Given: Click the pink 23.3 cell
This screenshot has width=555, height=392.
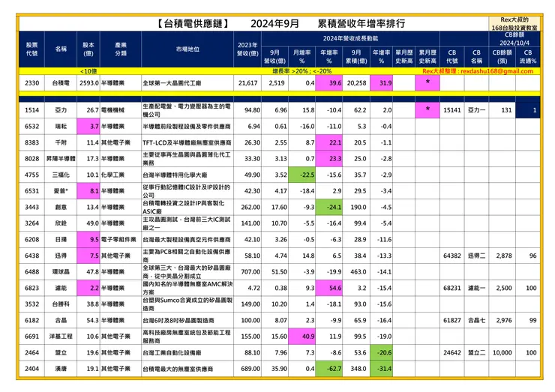Looking at the screenshot, I should point(329,158).
